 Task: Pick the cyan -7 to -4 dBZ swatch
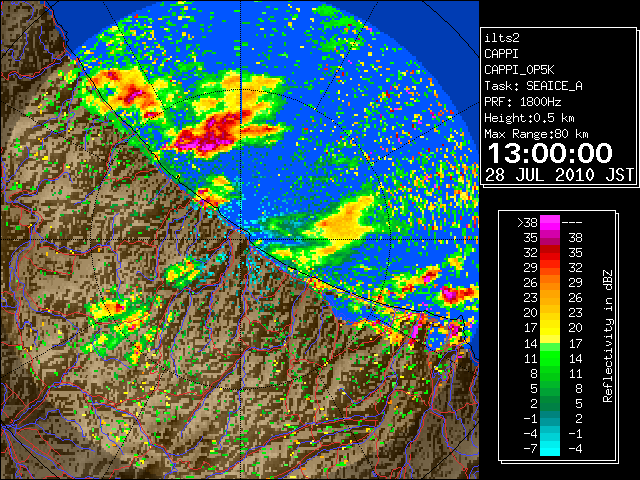coord(550,448)
